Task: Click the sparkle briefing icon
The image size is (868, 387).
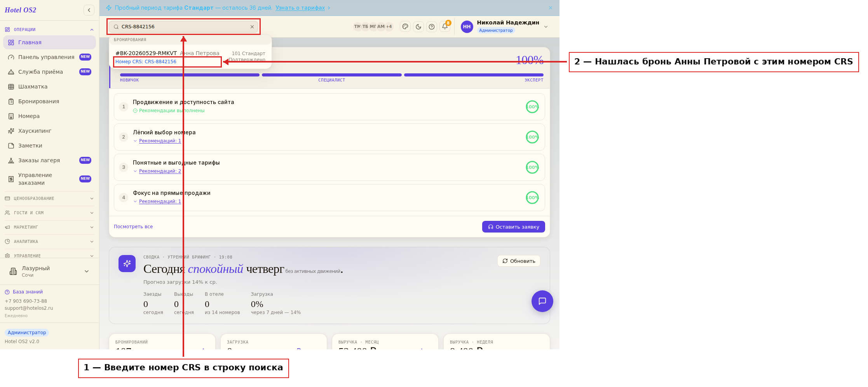Action: coord(127,264)
